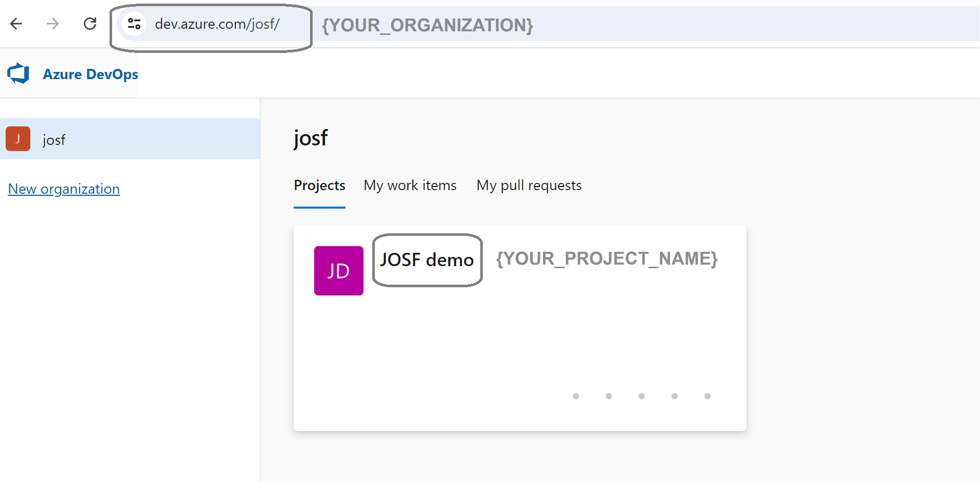Click the first dot in project card
980x483 pixels.
[x=576, y=396]
